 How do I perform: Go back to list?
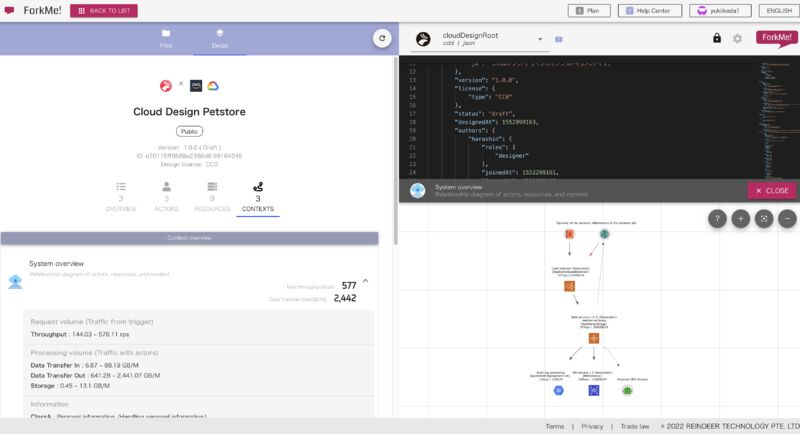click(x=104, y=11)
